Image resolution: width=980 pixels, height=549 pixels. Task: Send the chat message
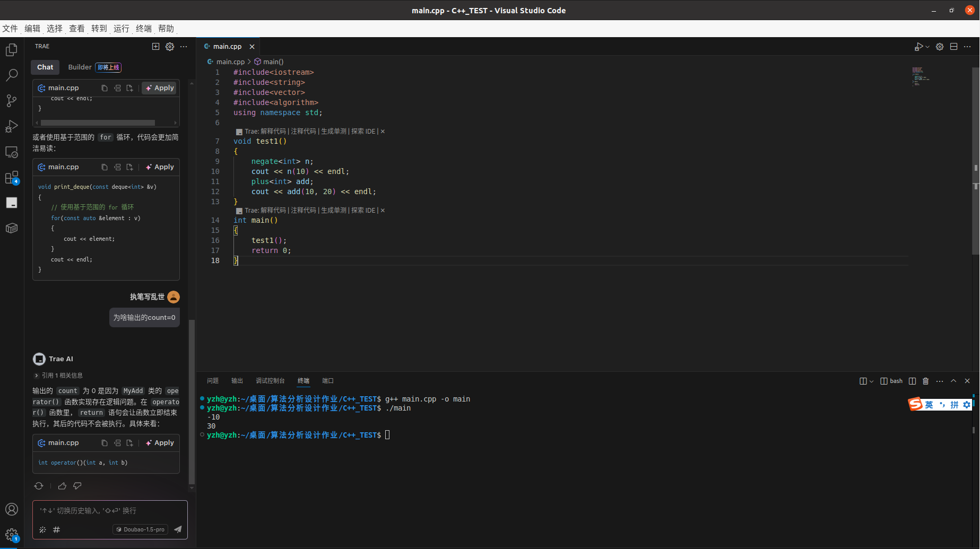tap(178, 529)
